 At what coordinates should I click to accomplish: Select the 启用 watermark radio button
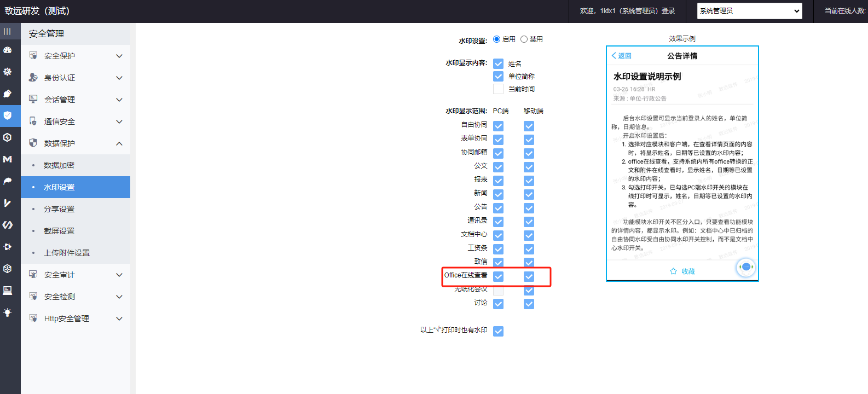point(497,39)
